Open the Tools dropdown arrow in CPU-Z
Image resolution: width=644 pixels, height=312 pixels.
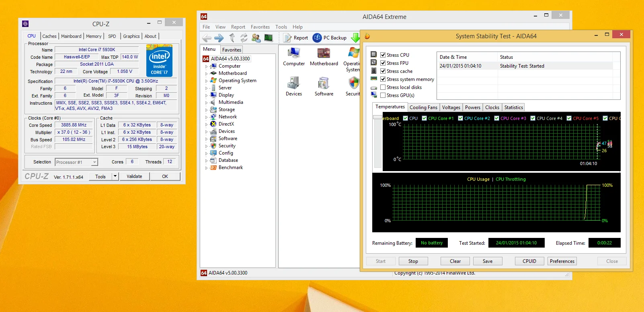(x=115, y=176)
